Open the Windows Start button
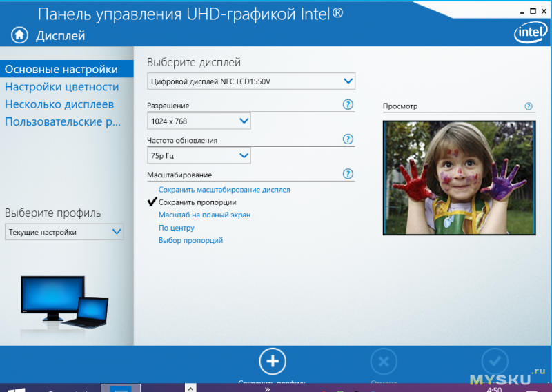This screenshot has width=552, height=392. pyautogui.click(x=16, y=389)
